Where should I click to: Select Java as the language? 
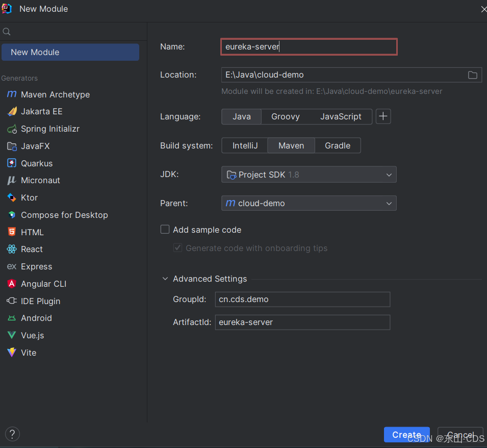[x=241, y=116]
